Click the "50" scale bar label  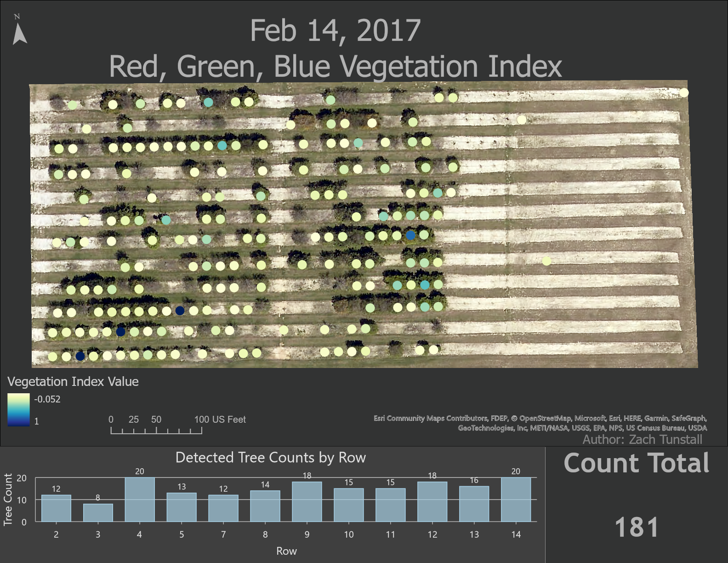pos(156,419)
